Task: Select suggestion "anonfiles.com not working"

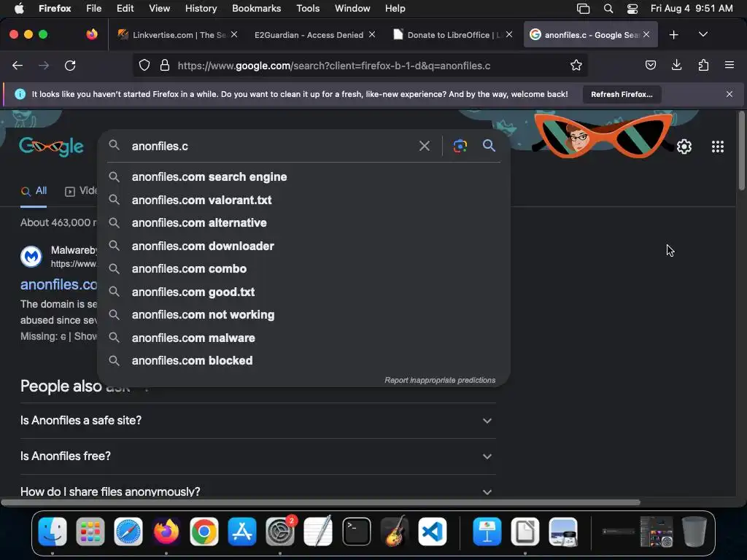Action: click(304, 315)
